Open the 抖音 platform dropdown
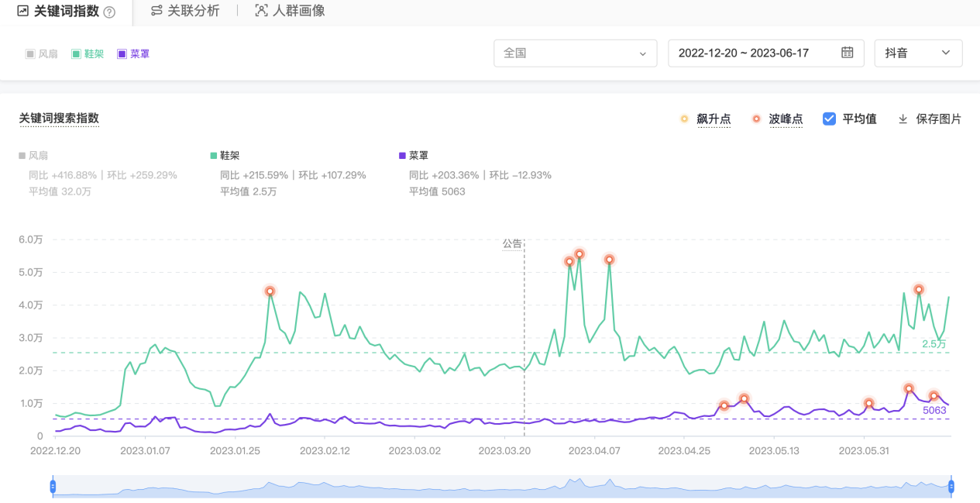Image resolution: width=980 pixels, height=503 pixels. click(918, 53)
